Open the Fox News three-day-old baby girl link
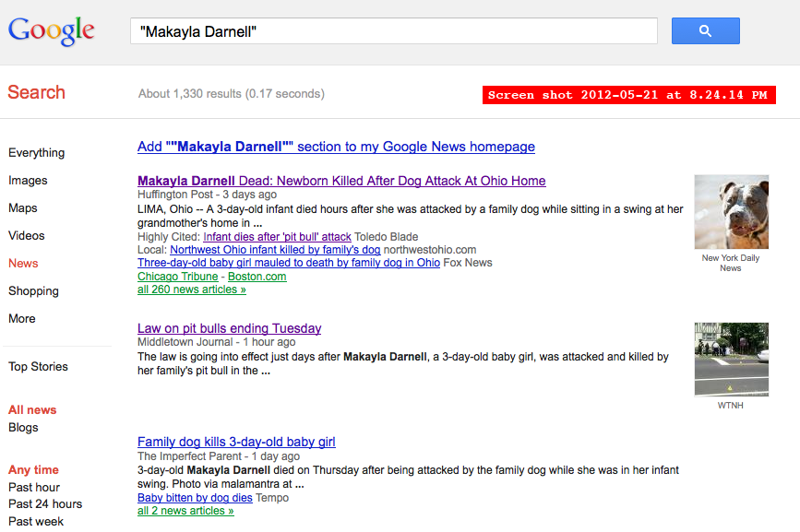This screenshot has width=800, height=532. click(289, 263)
